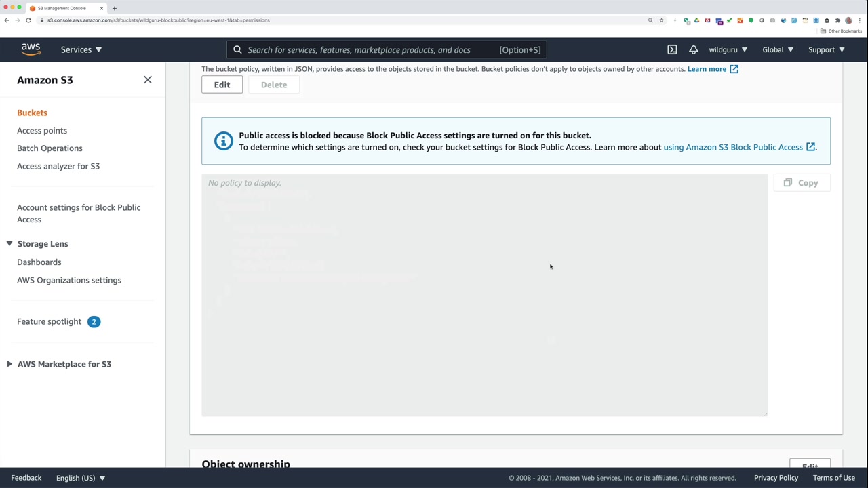This screenshot has height=488, width=868.
Task: Open the notifications bell
Action: click(693, 49)
